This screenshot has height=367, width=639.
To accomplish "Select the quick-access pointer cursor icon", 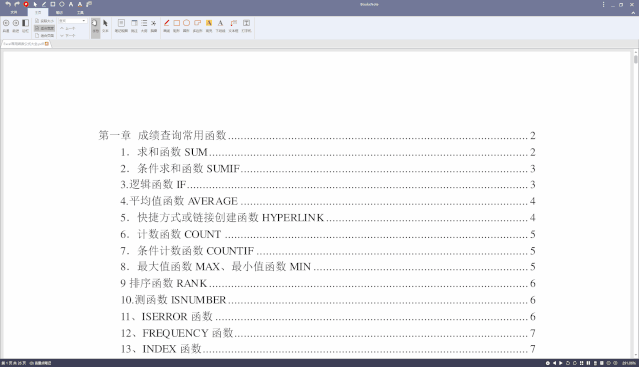I will click(x=35, y=4).
